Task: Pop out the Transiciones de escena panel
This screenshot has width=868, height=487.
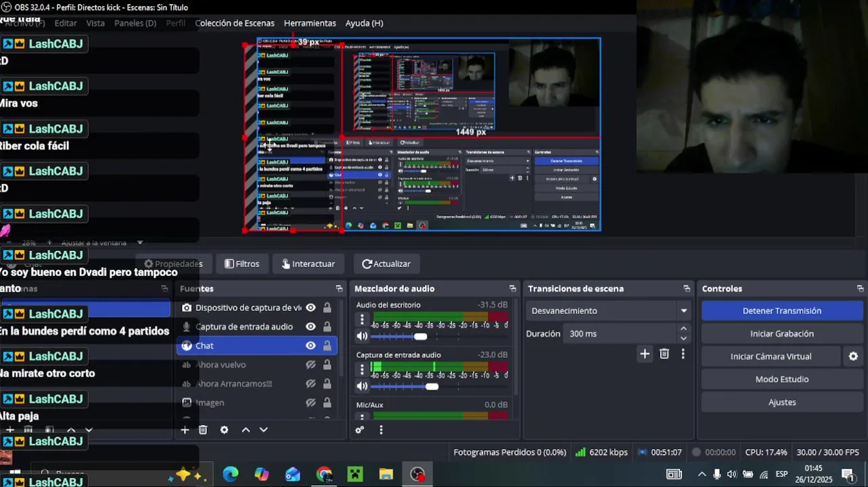Action: point(687,289)
